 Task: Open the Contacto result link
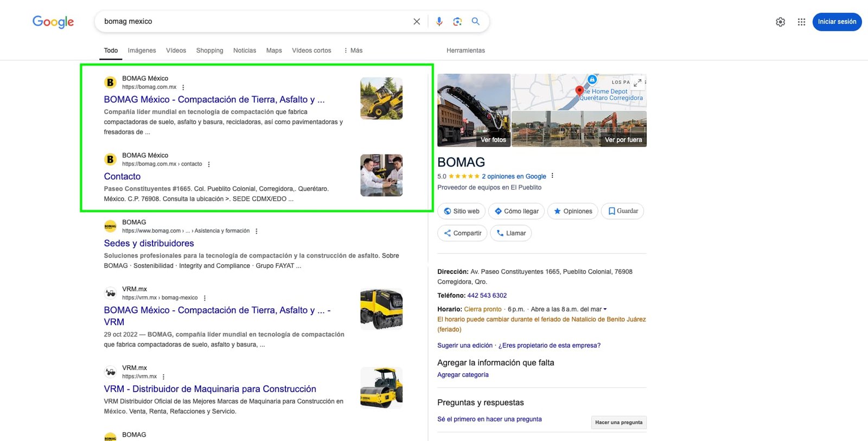122,176
